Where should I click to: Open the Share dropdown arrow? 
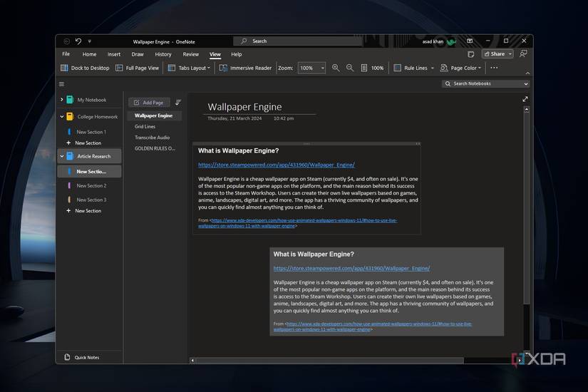pyautogui.click(x=510, y=54)
